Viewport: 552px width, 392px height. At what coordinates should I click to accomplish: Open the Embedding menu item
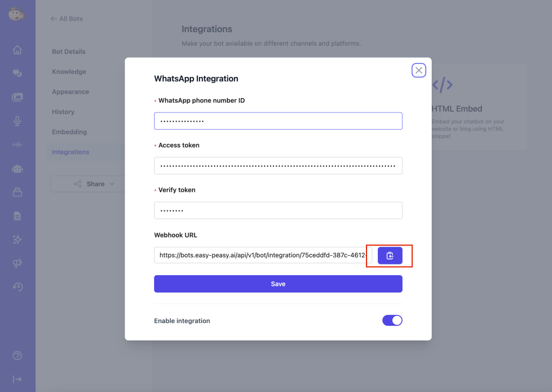click(x=70, y=132)
